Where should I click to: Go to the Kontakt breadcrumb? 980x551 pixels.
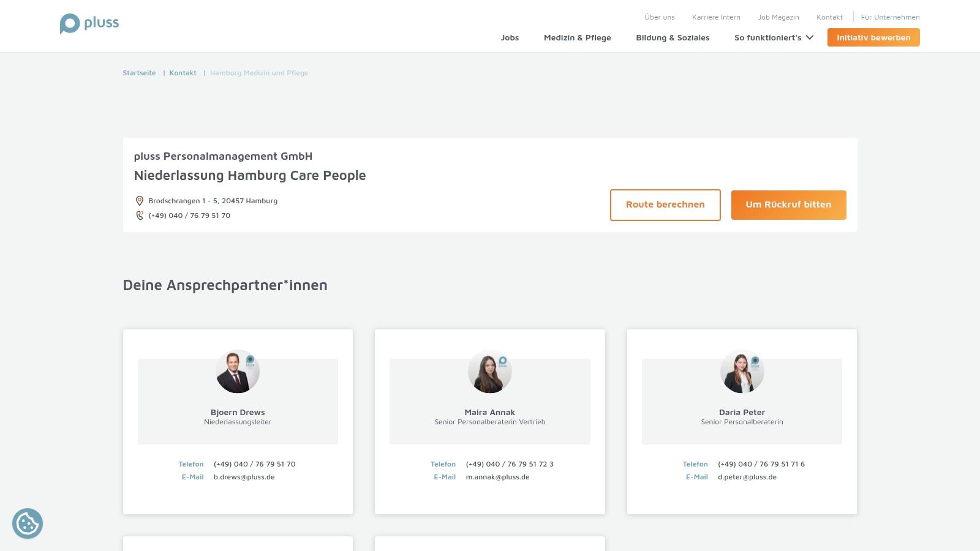(x=183, y=73)
